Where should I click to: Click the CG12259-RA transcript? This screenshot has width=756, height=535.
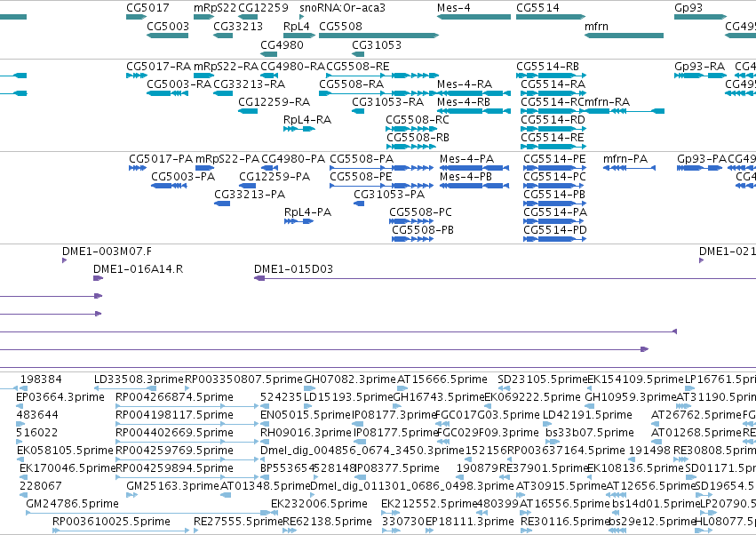click(x=248, y=111)
